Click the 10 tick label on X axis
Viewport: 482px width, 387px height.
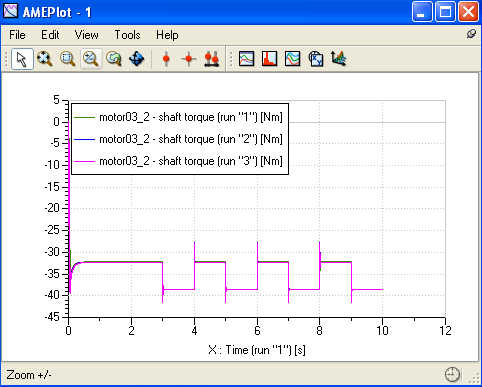pos(382,331)
